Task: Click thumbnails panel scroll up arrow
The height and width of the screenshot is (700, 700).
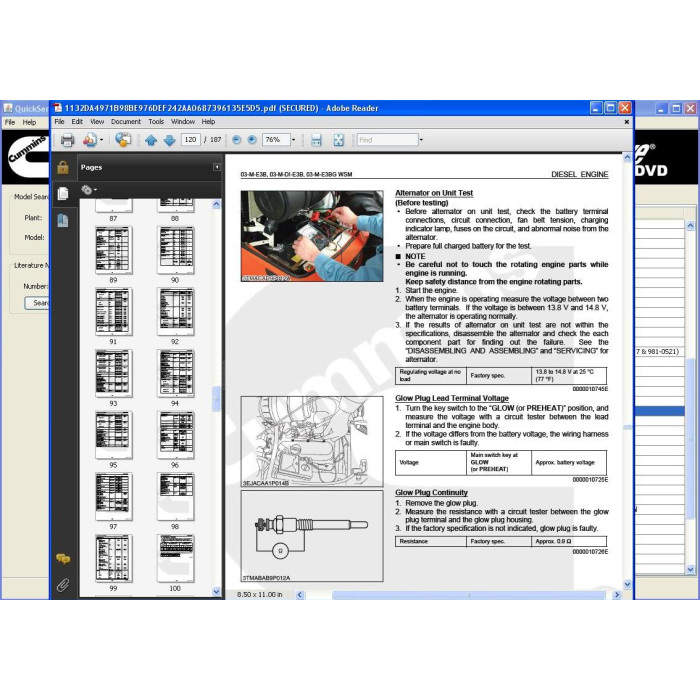Action: (217, 204)
